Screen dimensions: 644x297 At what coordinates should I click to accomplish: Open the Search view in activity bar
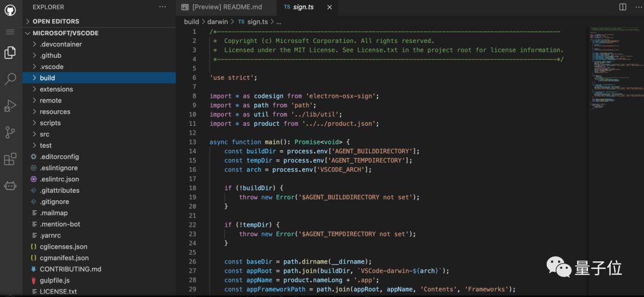tap(10, 79)
